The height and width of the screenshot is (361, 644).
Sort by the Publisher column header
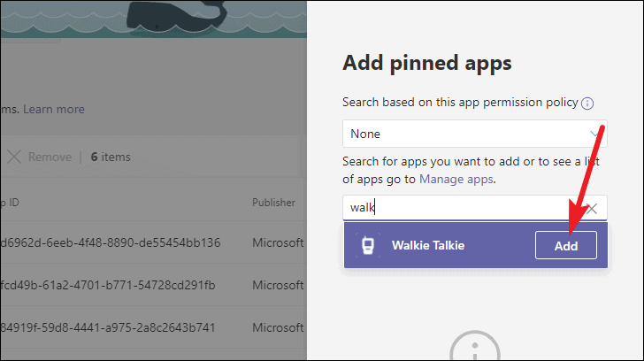point(273,202)
